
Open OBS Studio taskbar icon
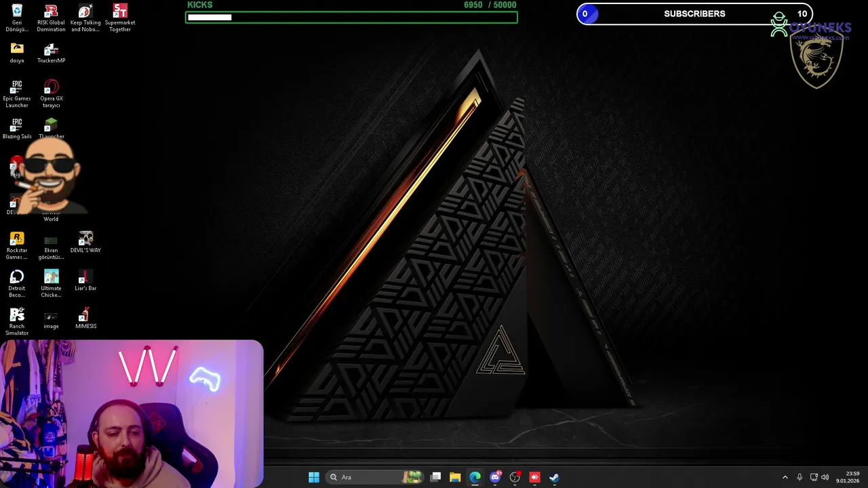(x=515, y=477)
